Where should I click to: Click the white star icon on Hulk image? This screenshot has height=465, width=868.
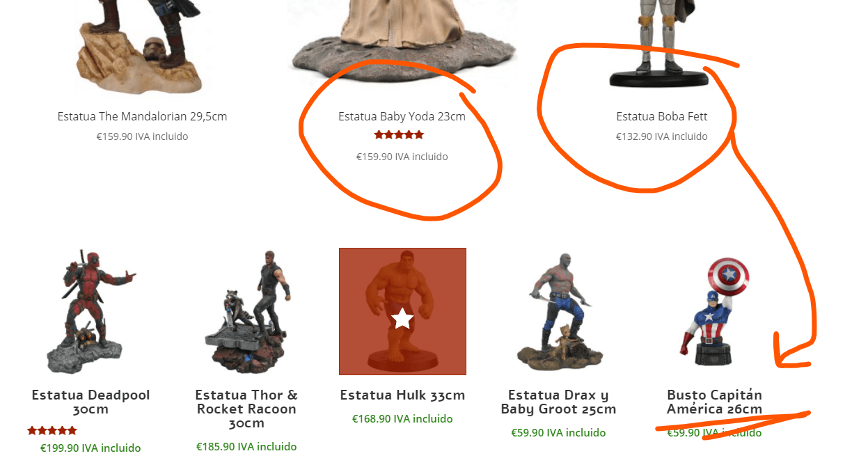tap(402, 319)
